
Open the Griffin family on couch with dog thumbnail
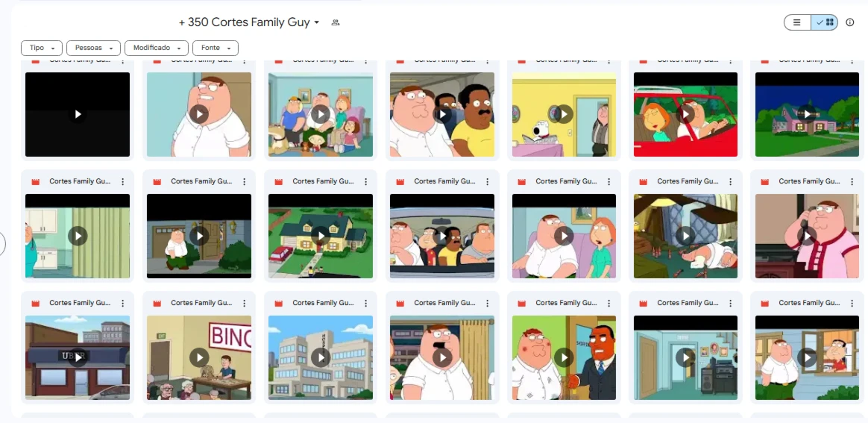point(321,114)
